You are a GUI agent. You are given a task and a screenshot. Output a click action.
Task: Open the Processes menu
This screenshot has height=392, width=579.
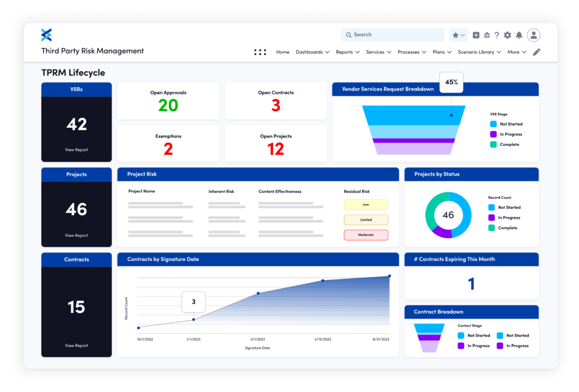coord(412,51)
